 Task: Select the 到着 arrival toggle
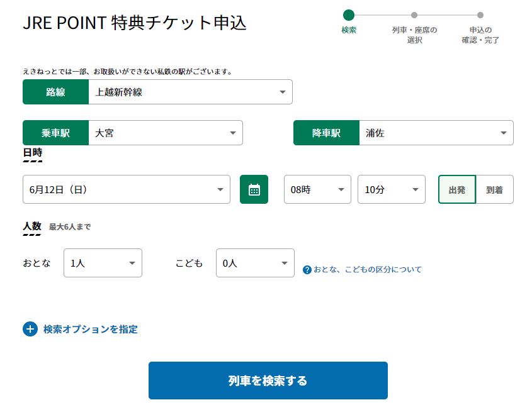[495, 189]
